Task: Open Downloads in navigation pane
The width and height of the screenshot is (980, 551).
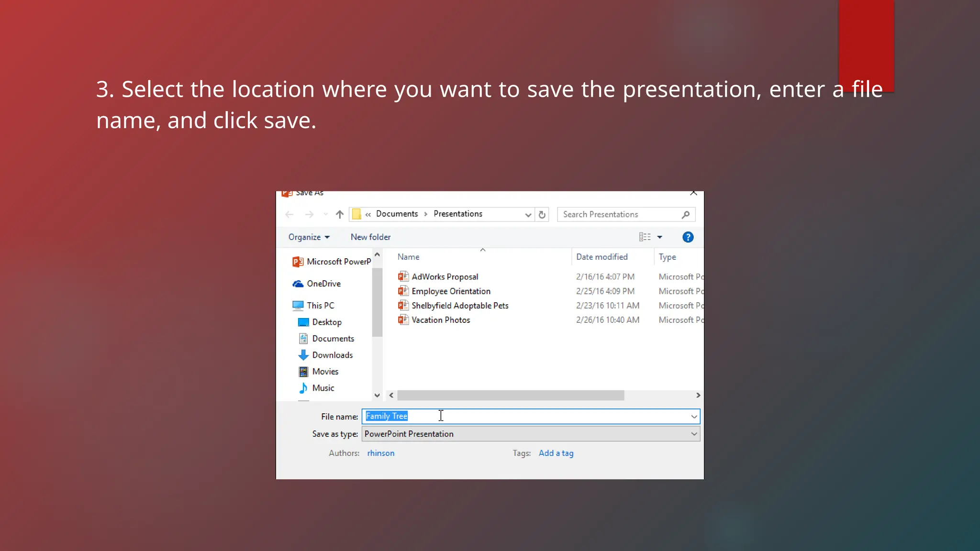Action: coord(325,355)
